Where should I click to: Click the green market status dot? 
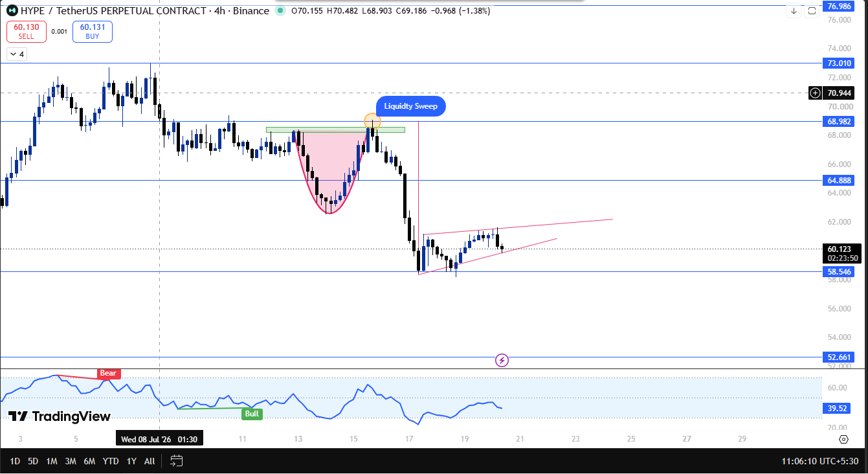[280, 11]
